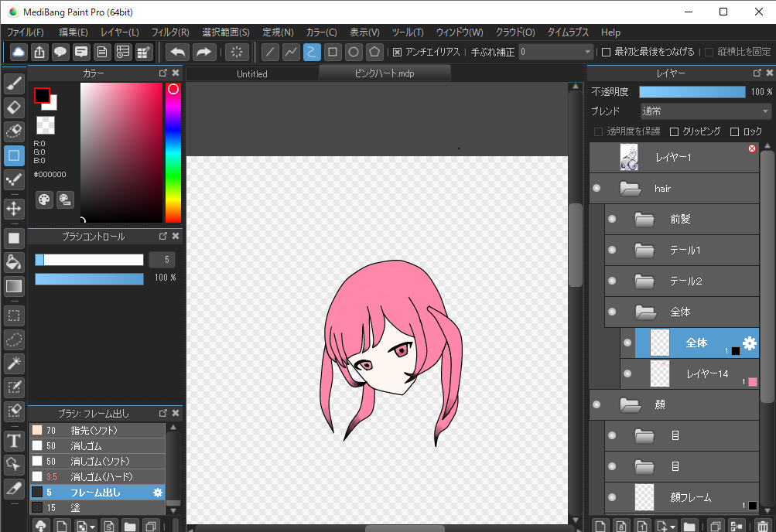
Task: Close the カラー panel
Action: coord(175,73)
